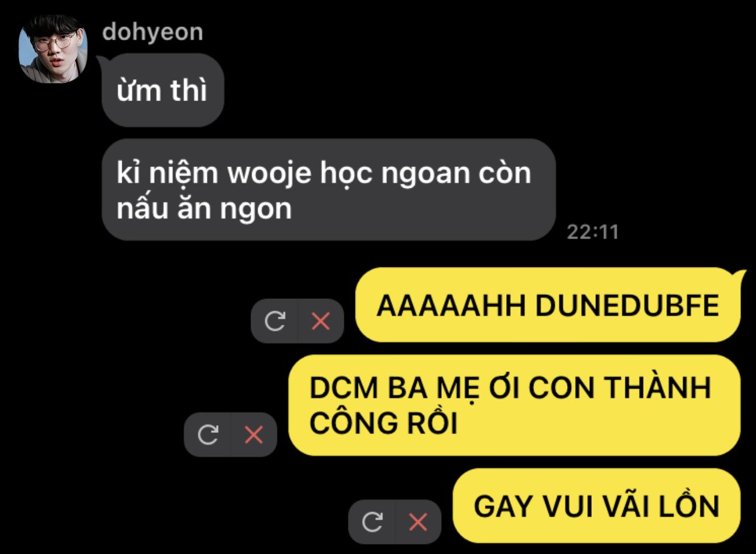This screenshot has height=554, width=756.
Task: Retry the "GAY VUI VÃI LỒN" message
Action: click(x=372, y=522)
